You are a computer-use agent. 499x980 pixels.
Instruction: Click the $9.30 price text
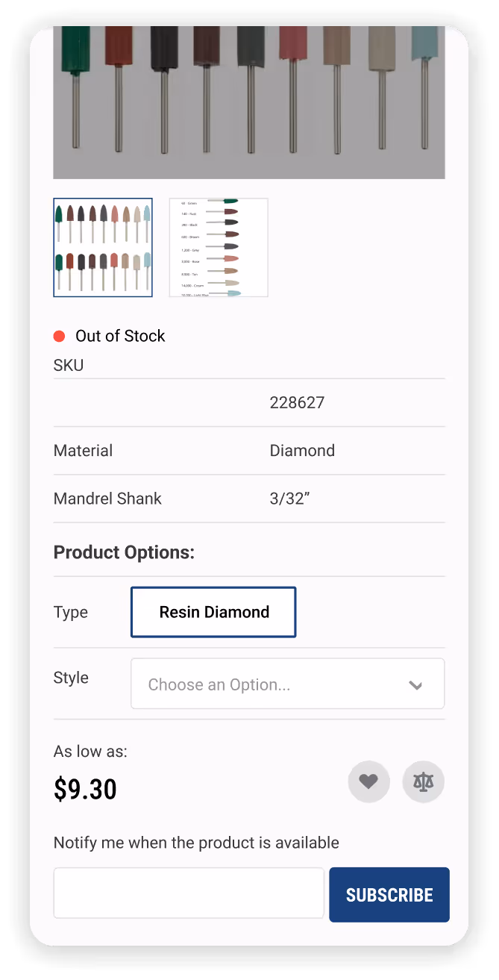coord(86,789)
